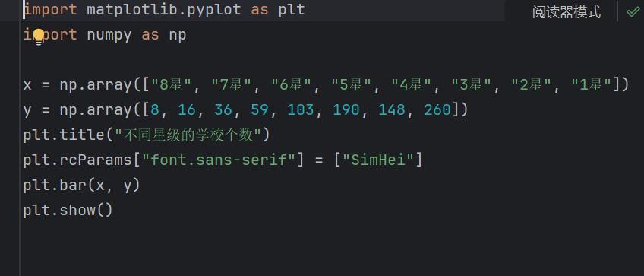The width and height of the screenshot is (644, 276).
Task: Click the "4星" string in x array
Action: [x=412, y=85]
